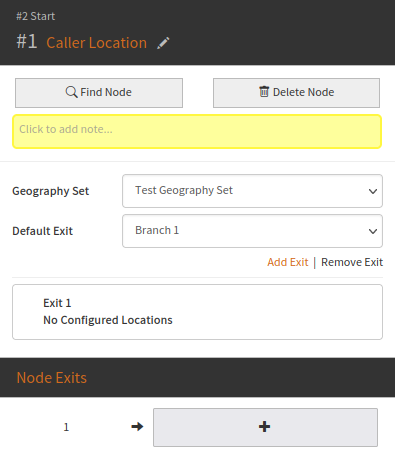Click the Find Node button
Image resolution: width=395 pixels, height=455 pixels.
tap(99, 93)
